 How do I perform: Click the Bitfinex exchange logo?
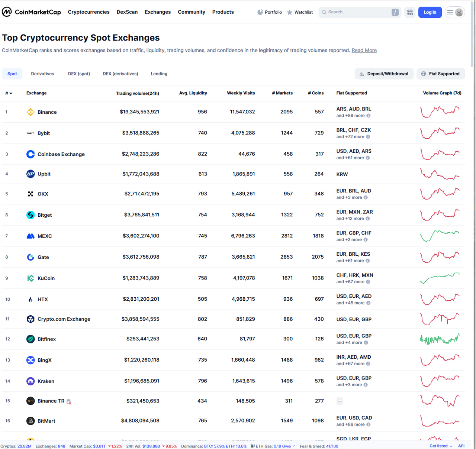pyautogui.click(x=30, y=339)
